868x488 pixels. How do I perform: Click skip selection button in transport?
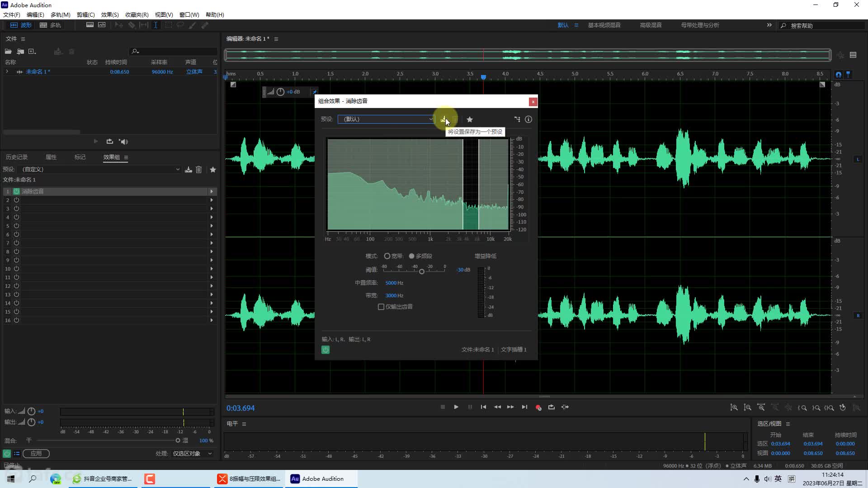565,407
